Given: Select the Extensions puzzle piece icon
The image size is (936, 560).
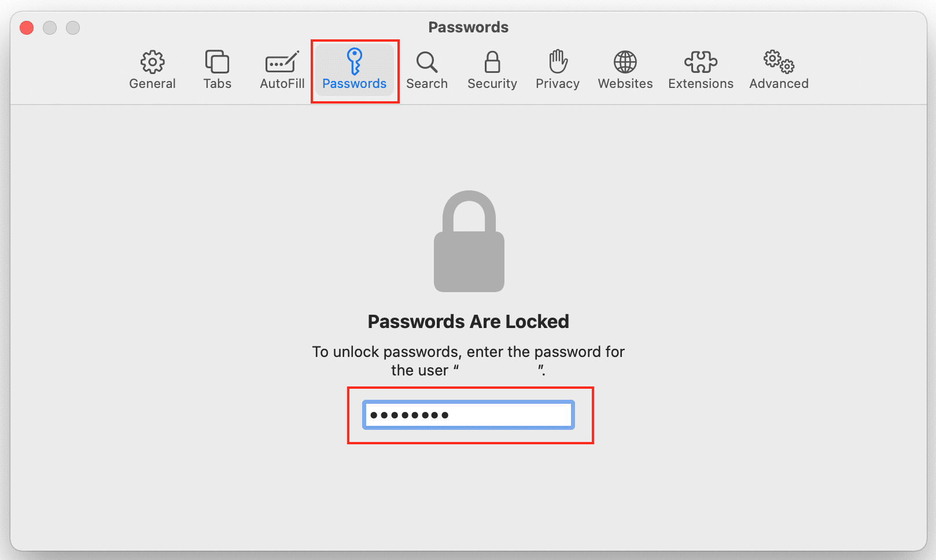Looking at the screenshot, I should coord(701,62).
